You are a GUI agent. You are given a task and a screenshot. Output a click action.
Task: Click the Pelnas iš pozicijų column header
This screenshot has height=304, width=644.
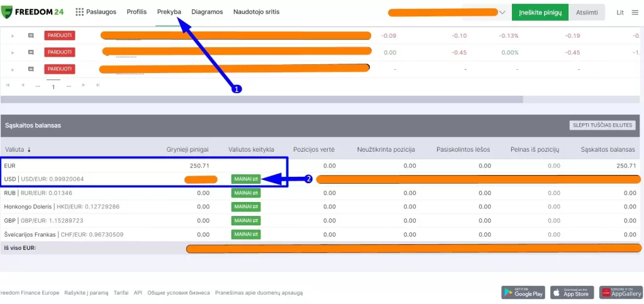coord(535,150)
